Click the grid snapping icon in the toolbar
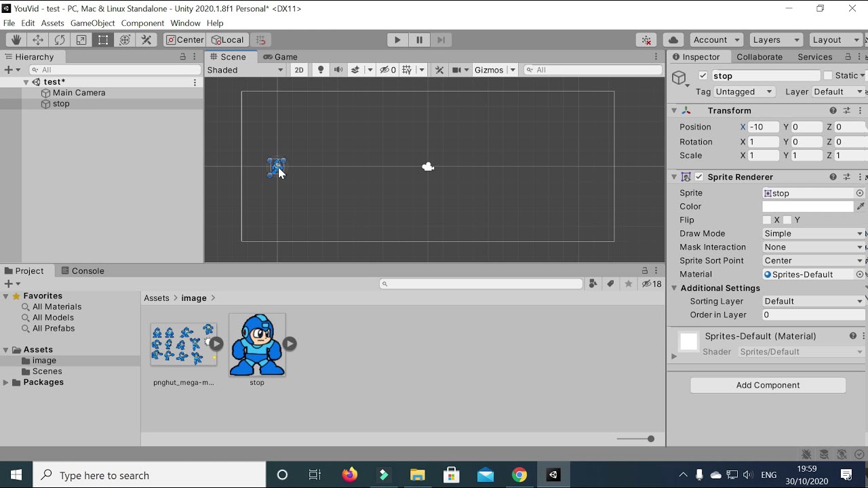This screenshot has width=868, height=488. (261, 40)
